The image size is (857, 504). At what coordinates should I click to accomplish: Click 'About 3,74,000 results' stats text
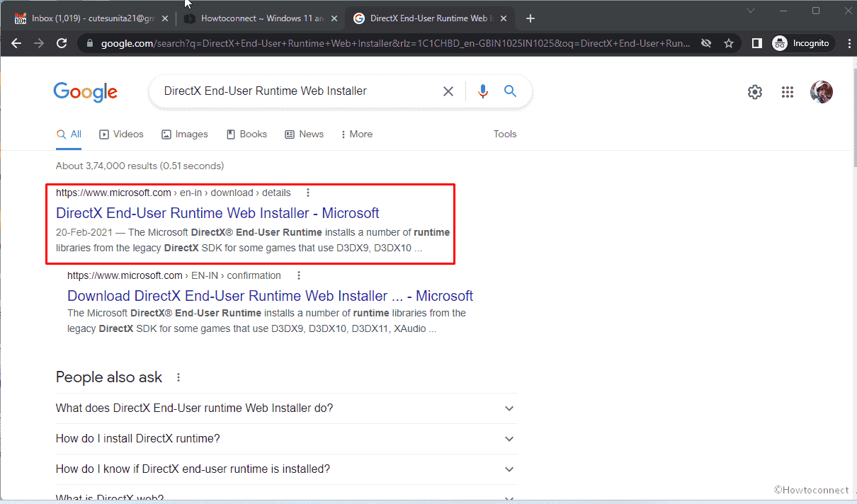tap(140, 166)
